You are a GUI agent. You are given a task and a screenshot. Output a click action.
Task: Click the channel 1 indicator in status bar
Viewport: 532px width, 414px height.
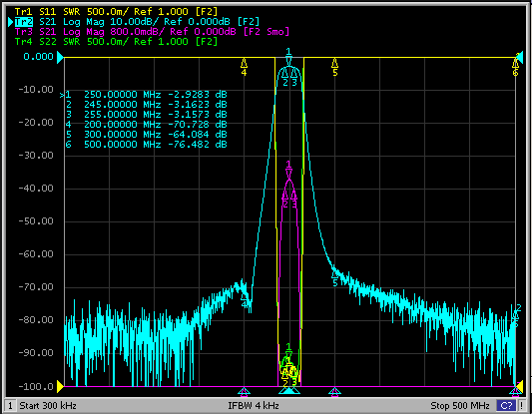click(10, 406)
